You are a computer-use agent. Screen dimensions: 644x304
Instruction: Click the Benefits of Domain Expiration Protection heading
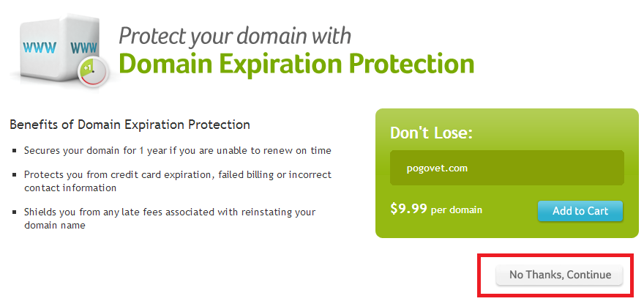coord(130,125)
